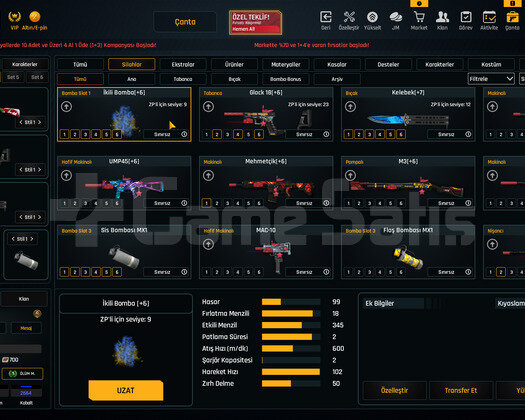525x420 pixels.
Task: Select the Bomba-Bonus sub-tab
Action: (x=286, y=79)
